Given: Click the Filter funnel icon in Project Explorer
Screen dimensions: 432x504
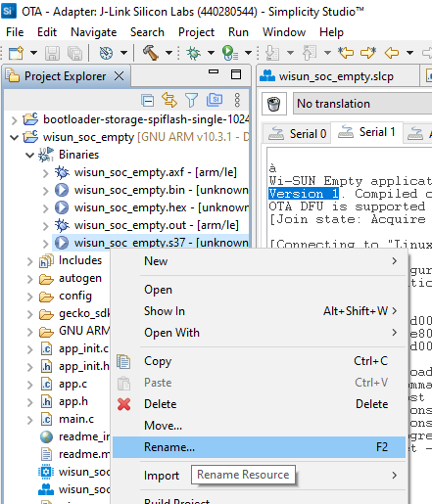Looking at the screenshot, I should click(x=191, y=100).
